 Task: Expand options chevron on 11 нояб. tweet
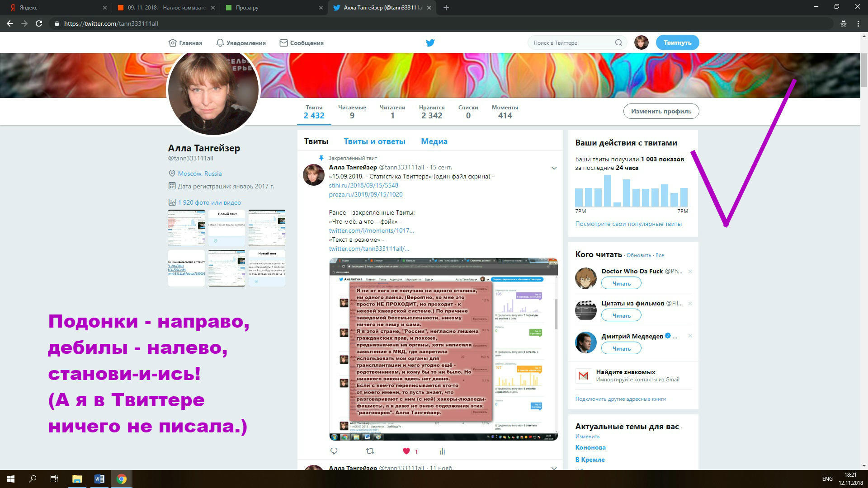tap(554, 468)
